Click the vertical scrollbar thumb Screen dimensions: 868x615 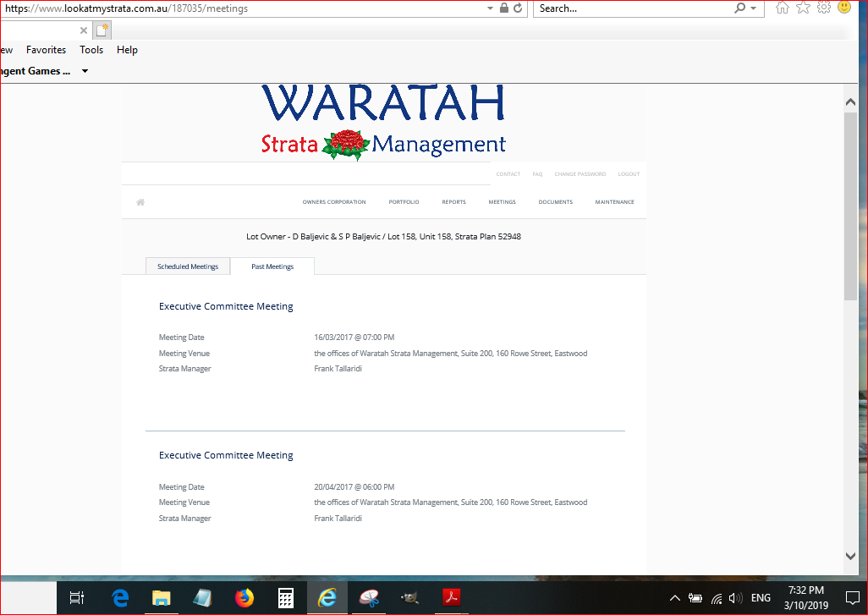(x=850, y=206)
